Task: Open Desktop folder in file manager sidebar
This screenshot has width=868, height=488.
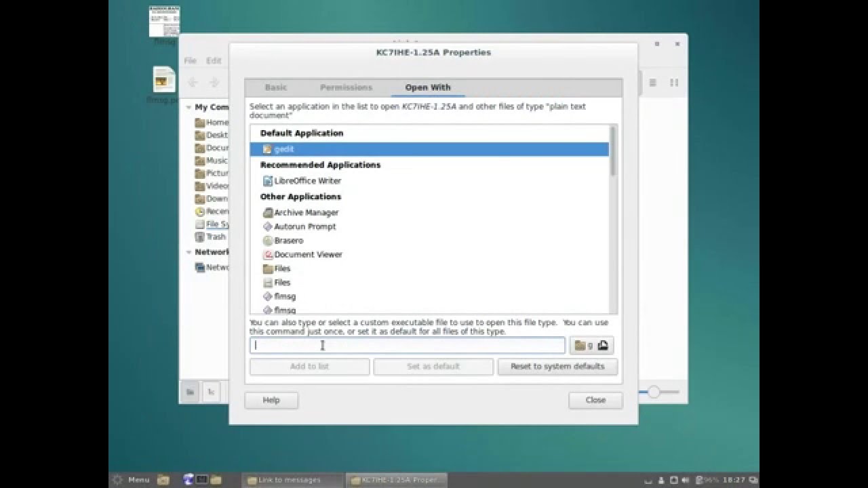Action: coord(212,135)
